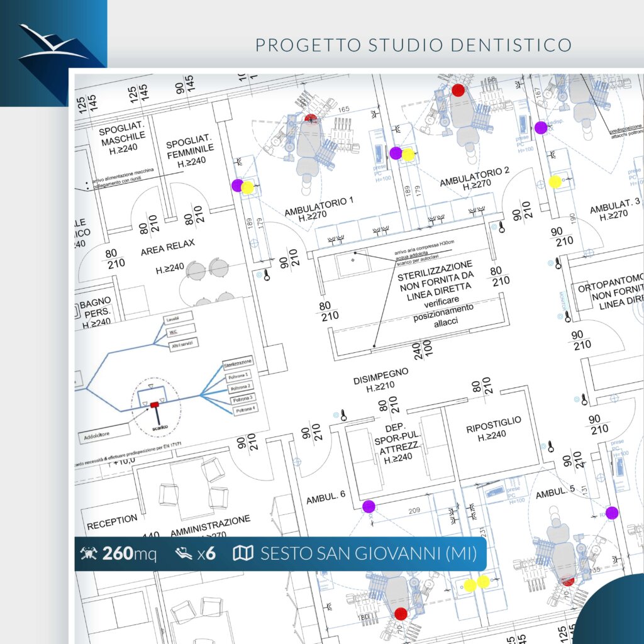
Task: Click the purple marker in Ambul. 6
Action: point(369,506)
